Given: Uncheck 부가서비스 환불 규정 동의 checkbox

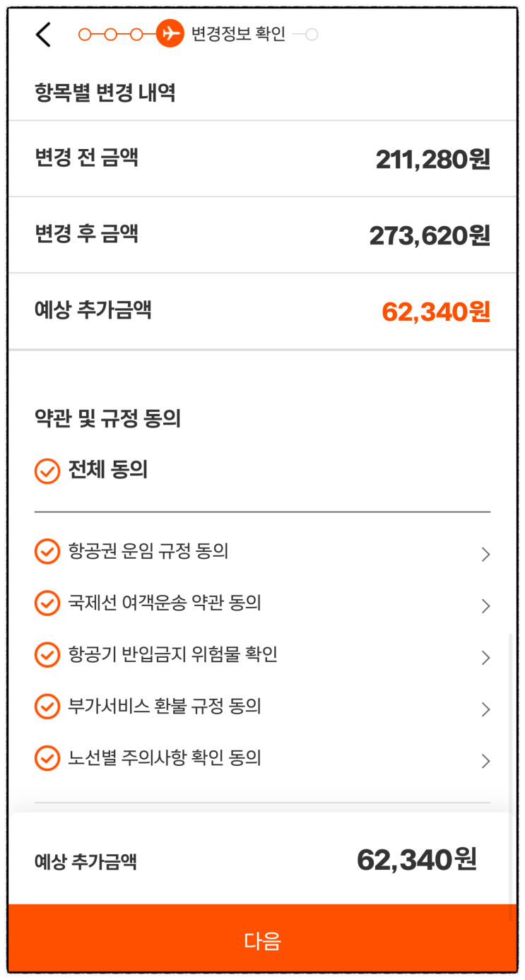Looking at the screenshot, I should [47, 707].
